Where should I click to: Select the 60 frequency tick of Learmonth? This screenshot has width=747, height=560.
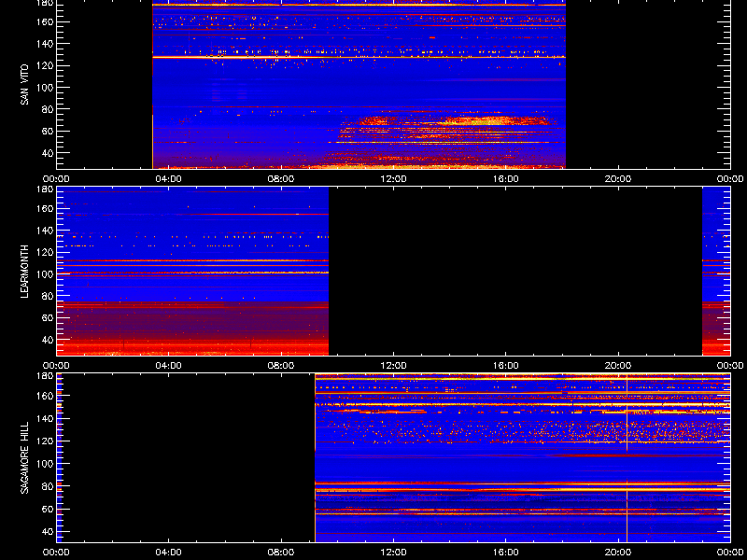click(x=49, y=317)
